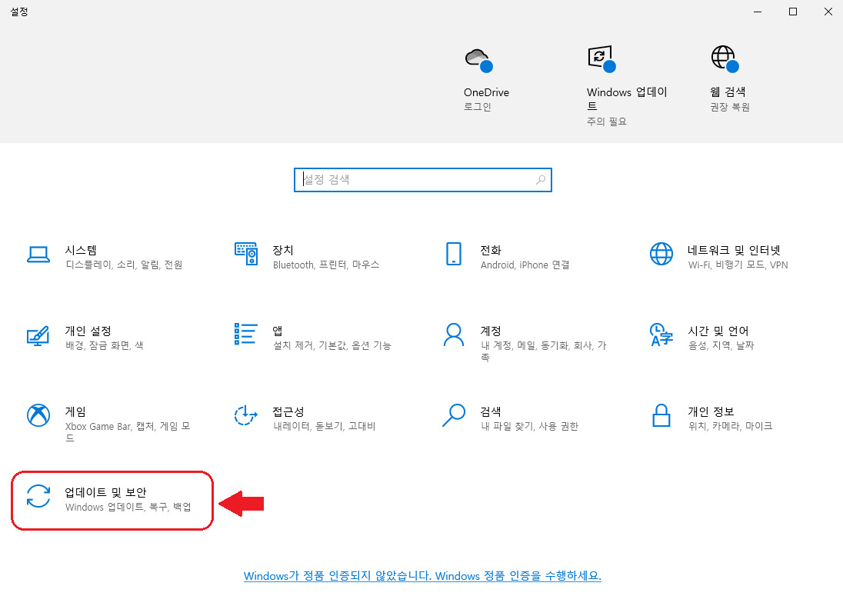Viewport: 843px width, 616px height.
Task: Open the 게임 category title
Action: tap(75, 411)
